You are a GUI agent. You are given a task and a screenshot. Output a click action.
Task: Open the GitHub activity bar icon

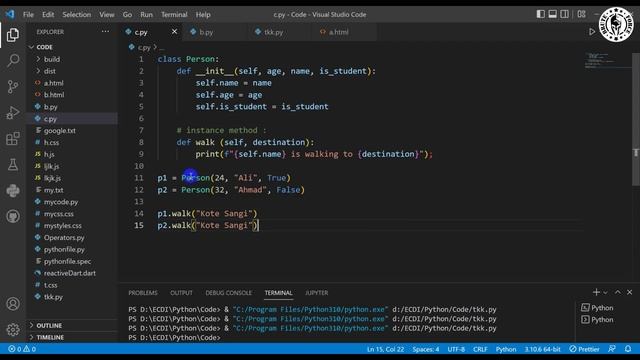(13, 216)
